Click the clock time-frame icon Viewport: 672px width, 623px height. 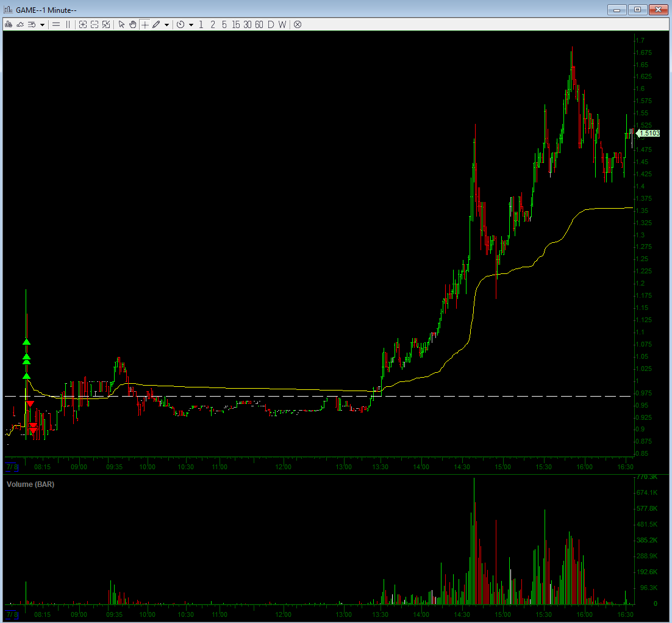(181, 25)
